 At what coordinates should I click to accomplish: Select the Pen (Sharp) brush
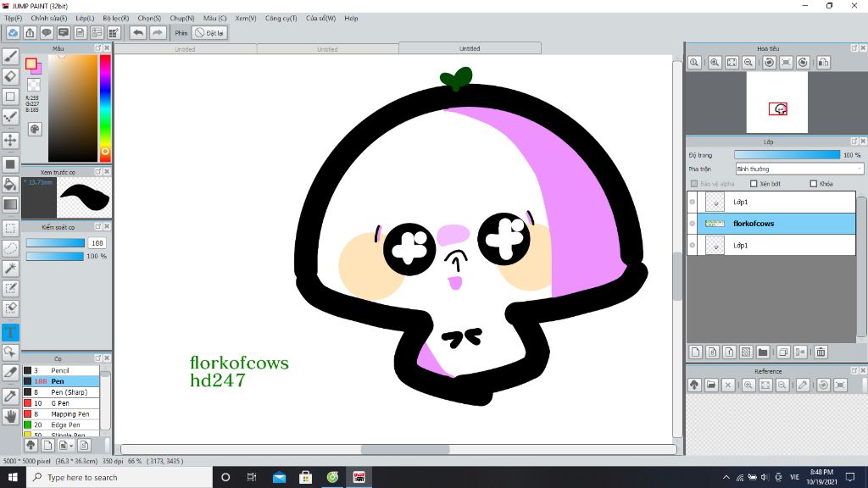click(61, 391)
